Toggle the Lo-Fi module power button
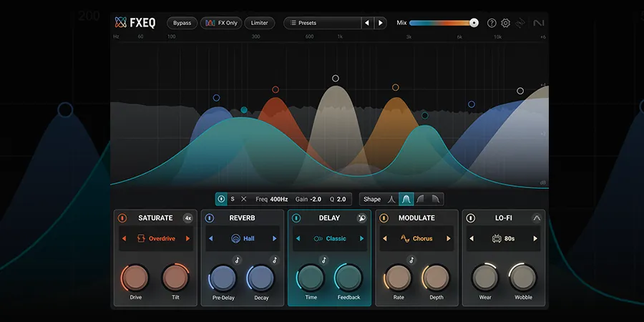 point(471,218)
